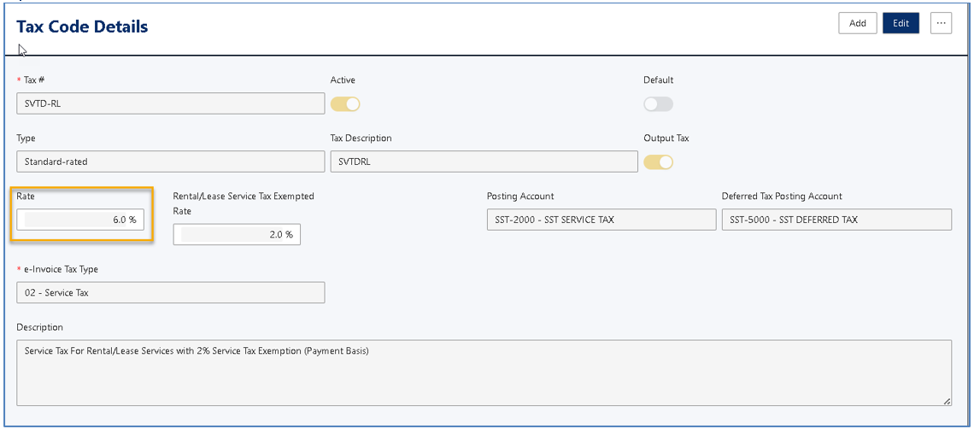The image size is (980, 429).
Task: Click the 'Rental/Lease Service Tax Exempted Rate' label text
Action: click(x=243, y=196)
